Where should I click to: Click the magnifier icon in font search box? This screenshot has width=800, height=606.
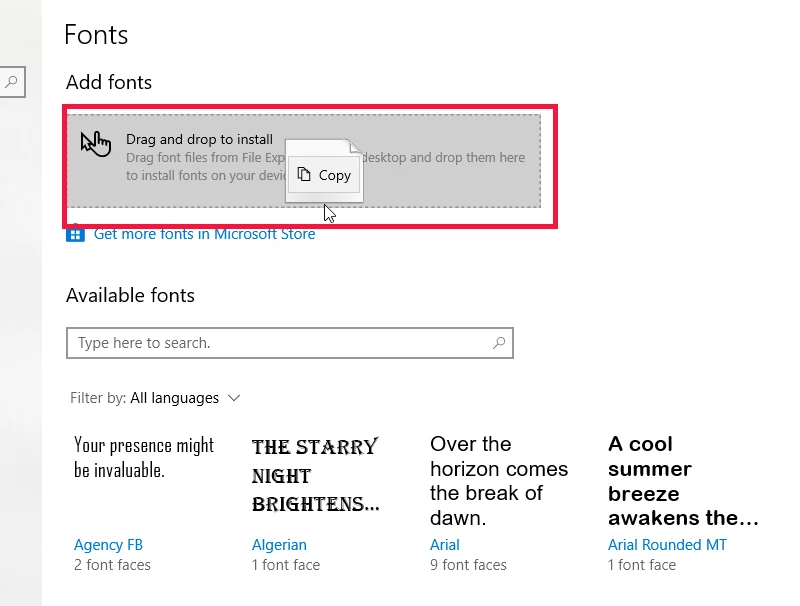(x=499, y=343)
